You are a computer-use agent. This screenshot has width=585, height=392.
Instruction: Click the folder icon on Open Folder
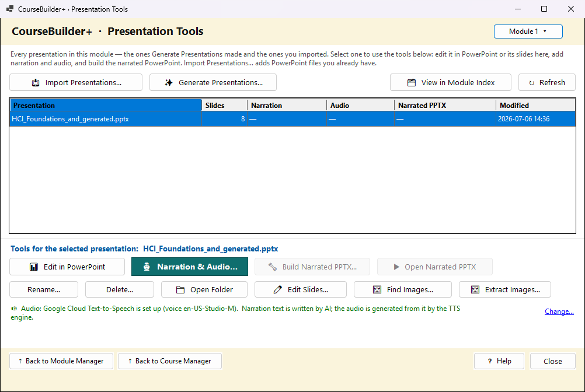(x=180, y=289)
